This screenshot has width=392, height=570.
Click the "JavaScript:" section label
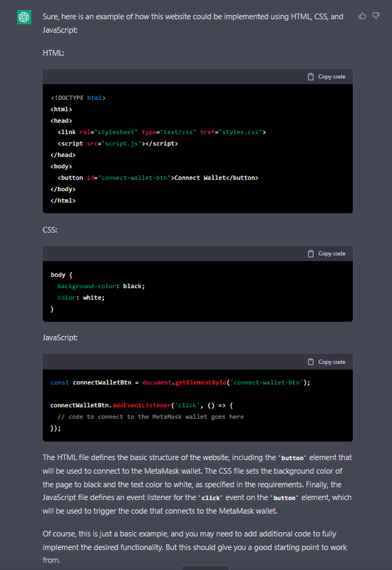click(60, 337)
